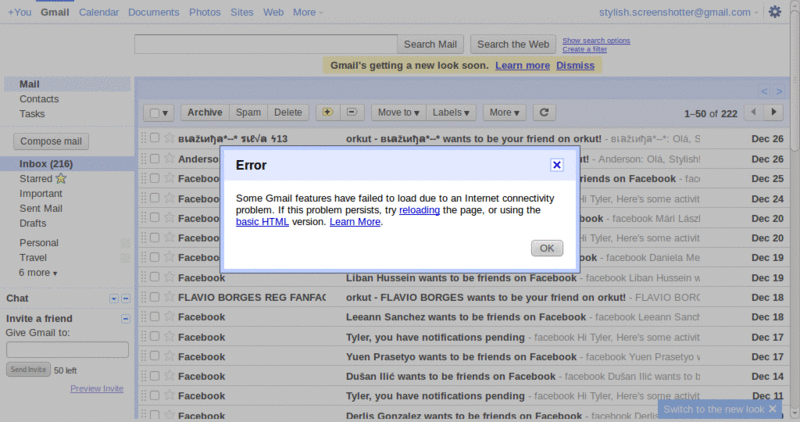This screenshot has height=422, width=800.
Task: Collapse the Invite a friend section
Action: 126,319
